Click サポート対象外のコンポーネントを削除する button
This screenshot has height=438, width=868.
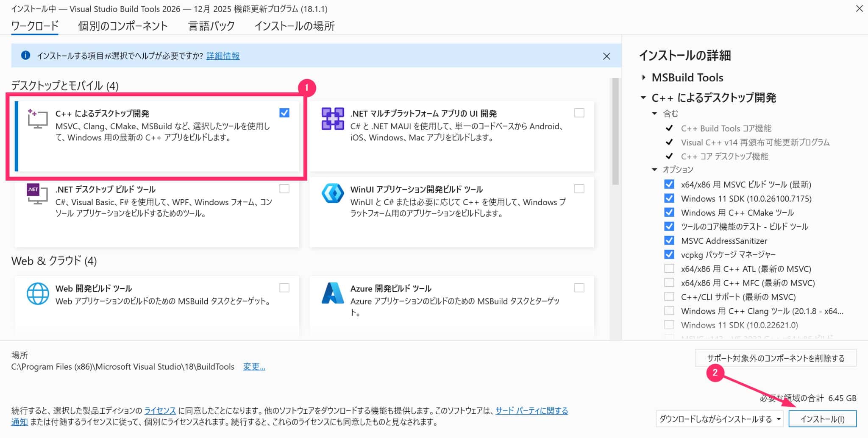[x=776, y=358]
